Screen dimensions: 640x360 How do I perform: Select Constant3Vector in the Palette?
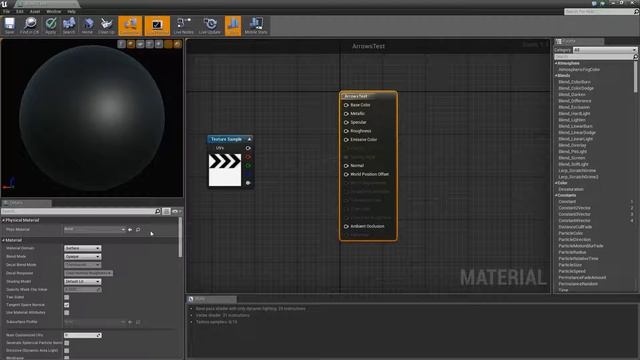tap(574, 214)
